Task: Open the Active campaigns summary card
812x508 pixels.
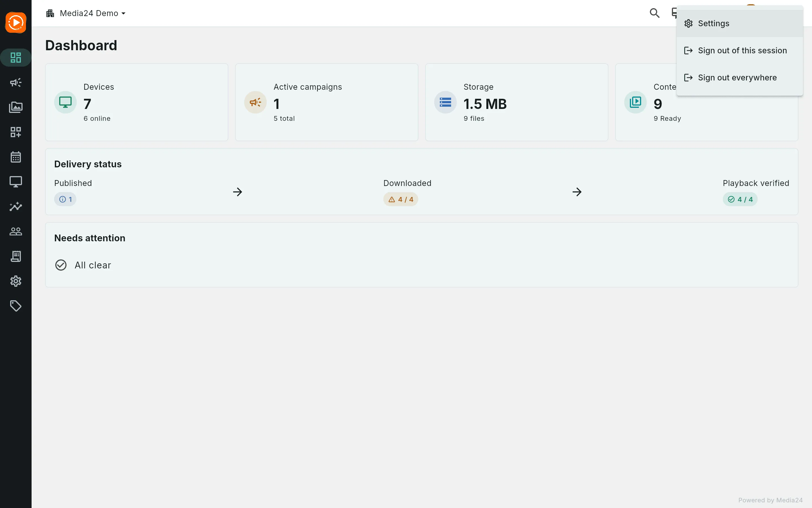Action: click(326, 102)
